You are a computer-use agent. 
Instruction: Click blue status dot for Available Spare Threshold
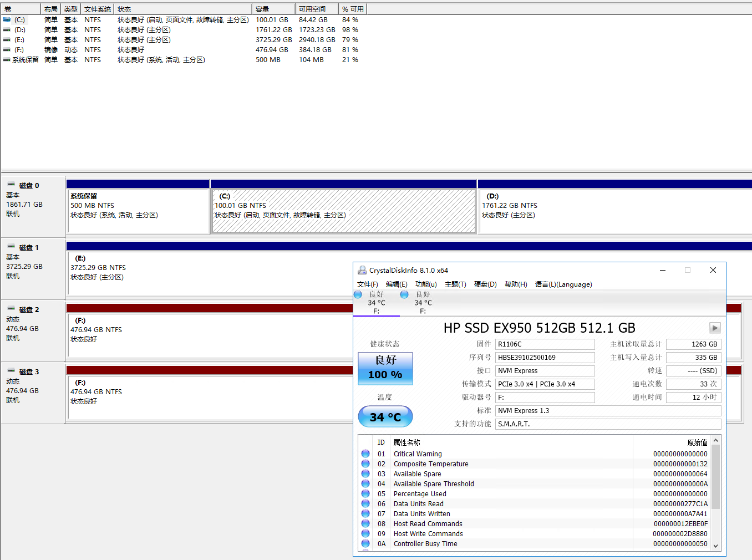tap(365, 483)
